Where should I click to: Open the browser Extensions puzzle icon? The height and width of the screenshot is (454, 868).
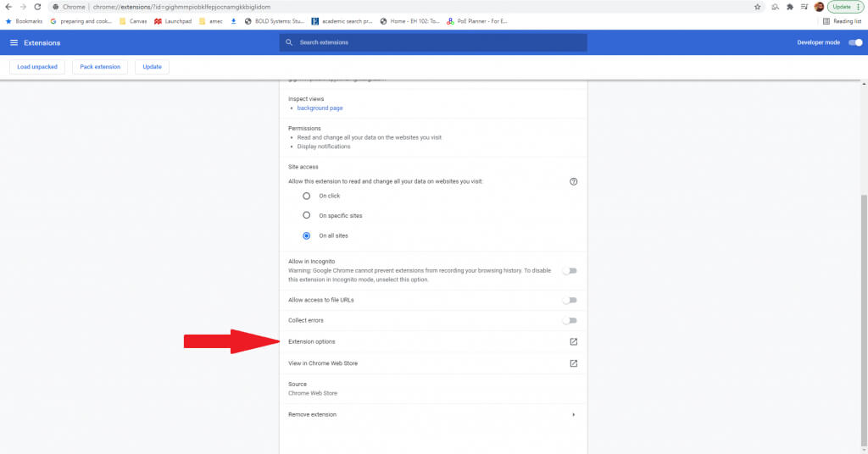coord(790,7)
